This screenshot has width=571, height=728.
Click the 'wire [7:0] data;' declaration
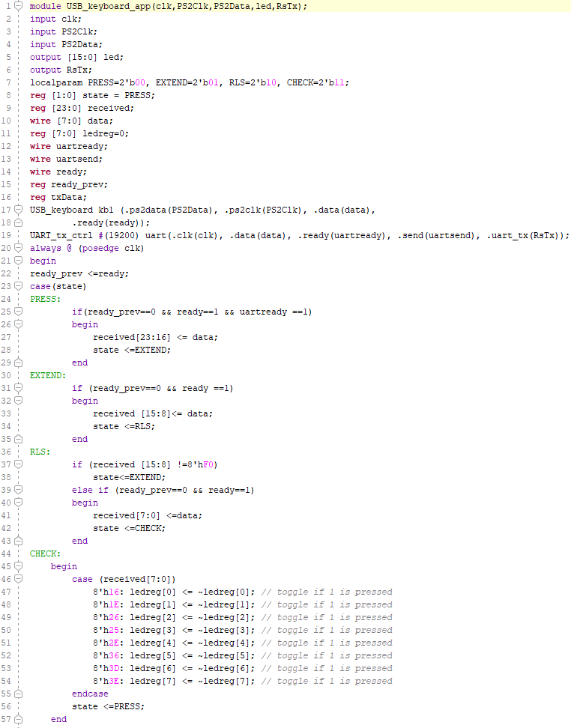click(71, 121)
